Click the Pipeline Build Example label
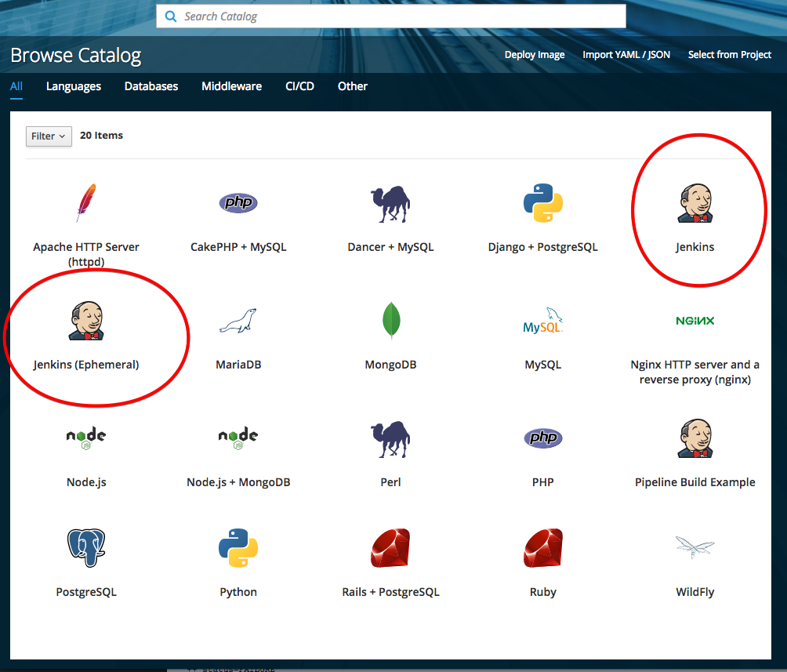 click(695, 482)
